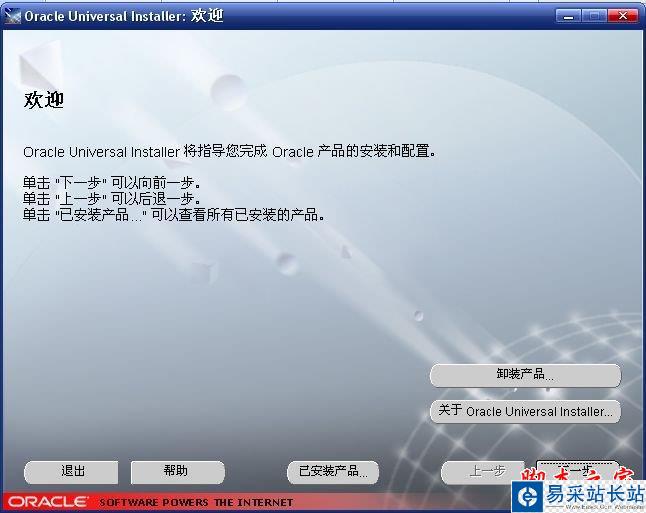This screenshot has height=513, width=646.
Task: Open 帮助 (Help) button
Action: (x=178, y=472)
